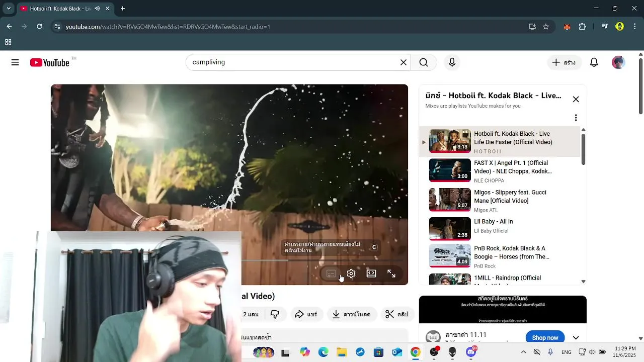This screenshot has width=644, height=362.
Task: Dislike the video with thumbs-down
Action: pos(275,314)
